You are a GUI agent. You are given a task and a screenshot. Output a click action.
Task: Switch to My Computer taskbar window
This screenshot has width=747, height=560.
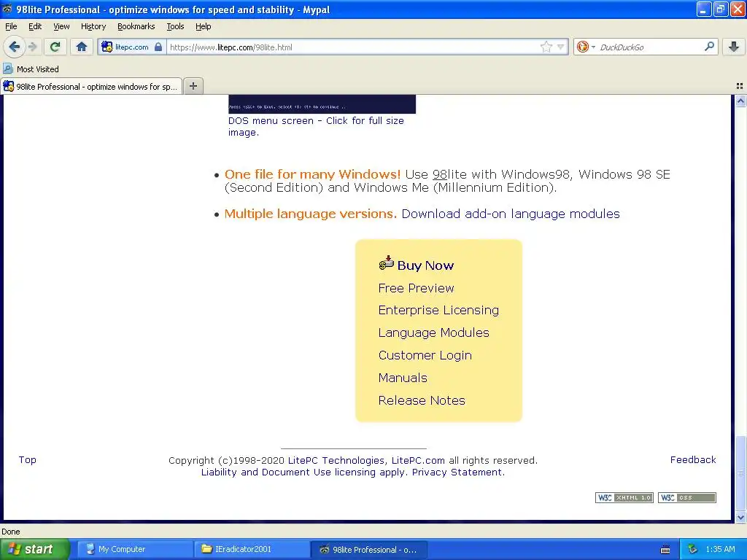[135, 549]
